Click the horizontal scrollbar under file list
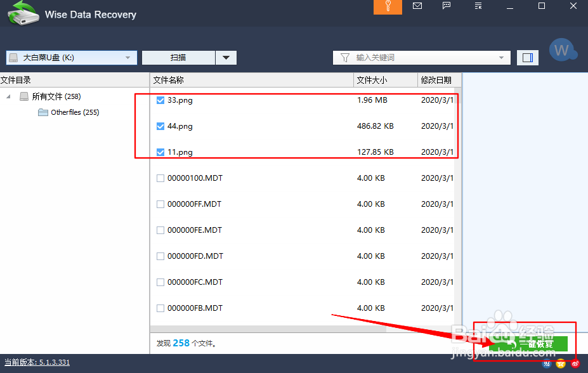This screenshot has height=373, width=588. (x=268, y=329)
